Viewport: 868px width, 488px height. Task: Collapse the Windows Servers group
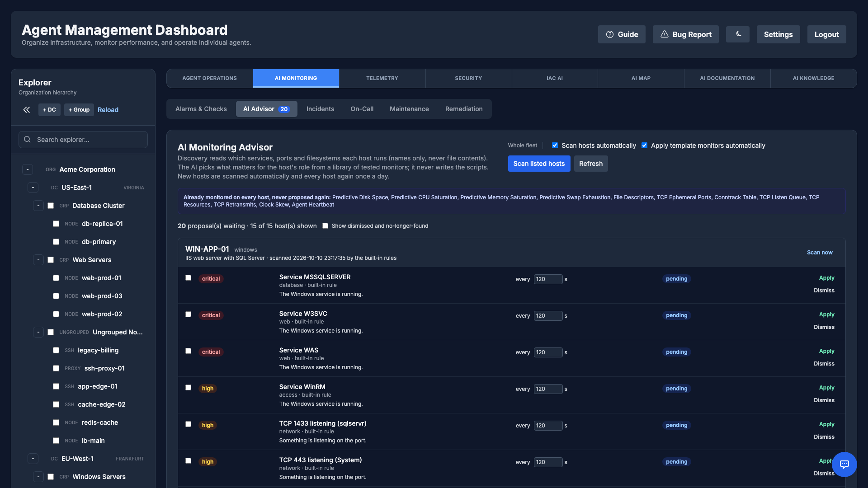click(x=38, y=477)
